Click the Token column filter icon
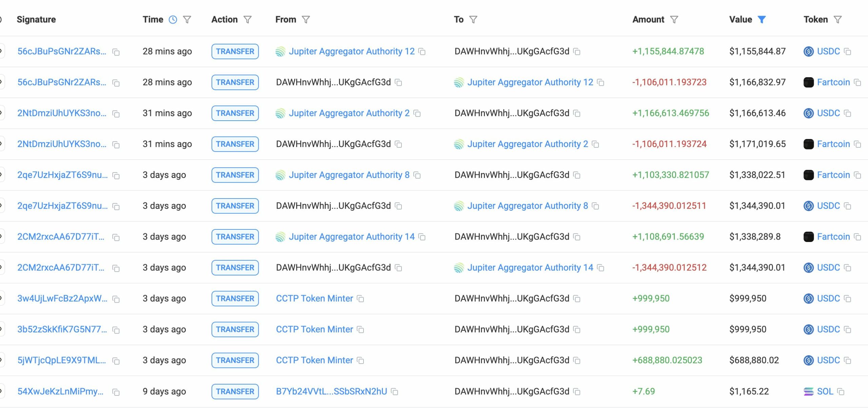Screen dimensions: 868x408 837,20
